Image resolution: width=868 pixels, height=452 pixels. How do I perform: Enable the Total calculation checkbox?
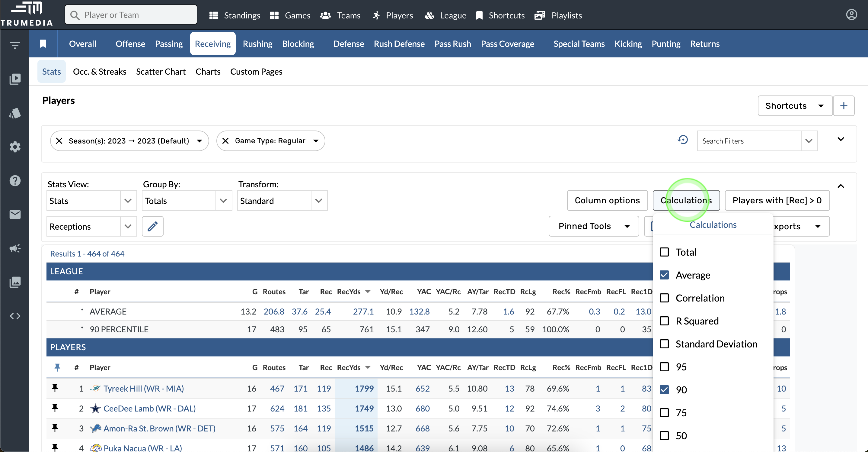pyautogui.click(x=664, y=252)
